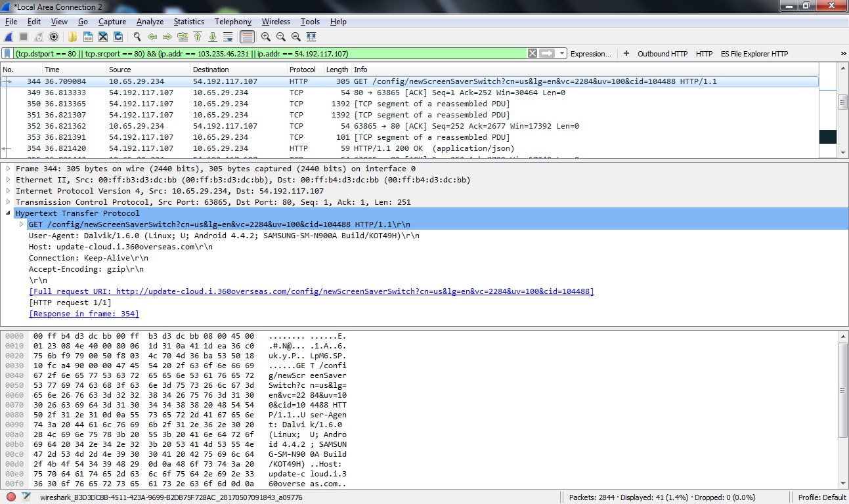
Task: Zoom in on the packet text
Action: pos(266,37)
